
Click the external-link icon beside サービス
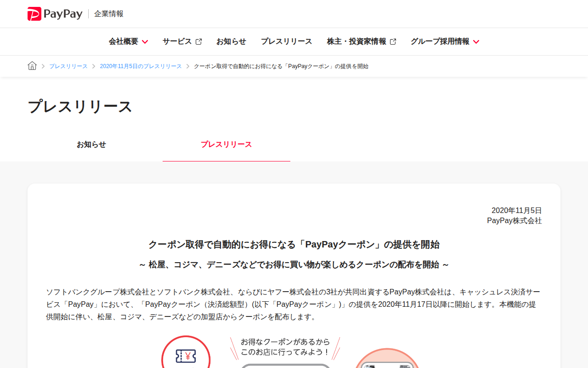click(x=198, y=42)
